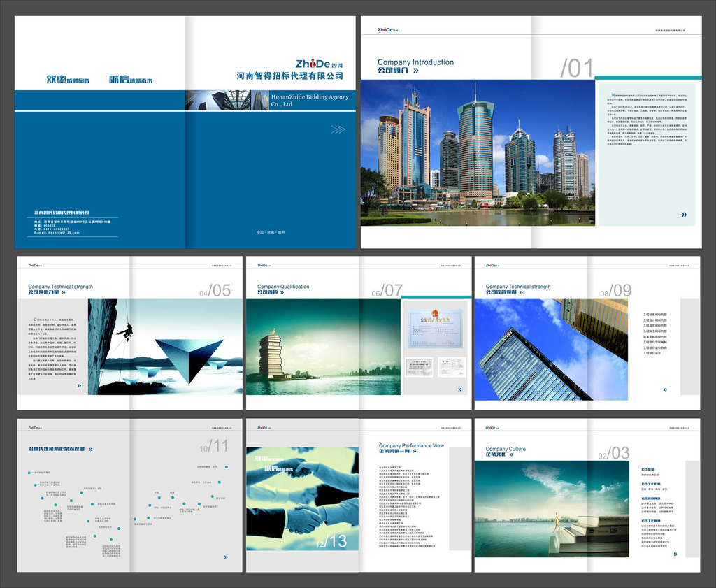Click the page number /01
This screenshot has height=588, width=716.
tap(576, 69)
